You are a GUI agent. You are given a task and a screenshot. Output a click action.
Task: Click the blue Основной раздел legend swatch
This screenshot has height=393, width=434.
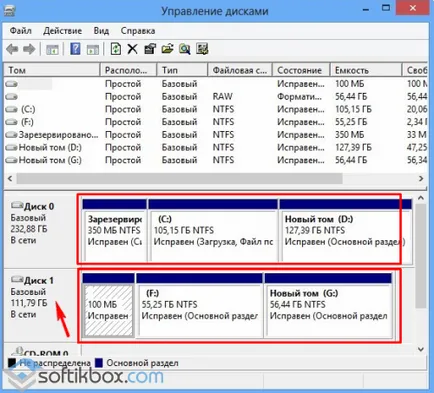(x=99, y=363)
